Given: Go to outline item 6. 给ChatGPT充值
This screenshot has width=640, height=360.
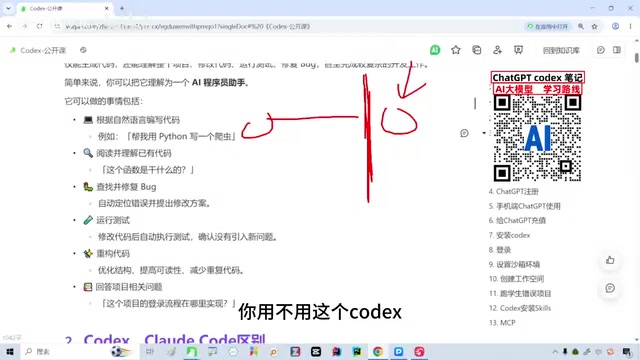Looking at the screenshot, I should [517, 220].
